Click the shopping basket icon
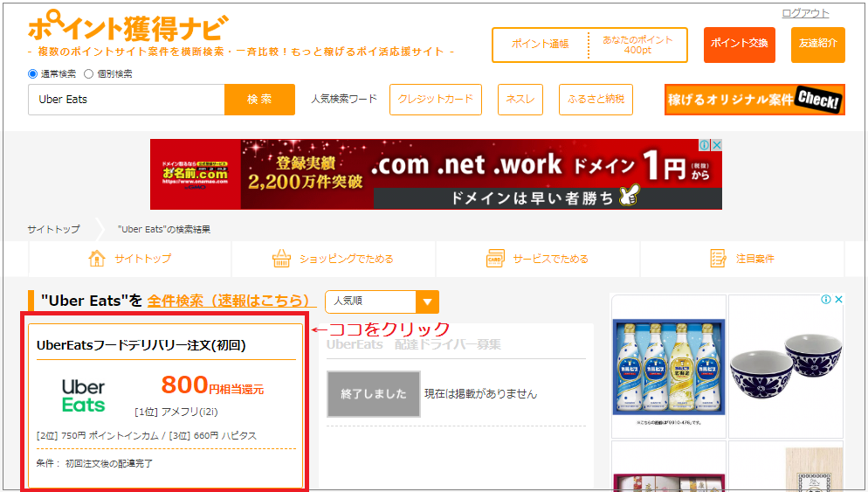Screen dimensions: 868x492 pyautogui.click(x=281, y=258)
